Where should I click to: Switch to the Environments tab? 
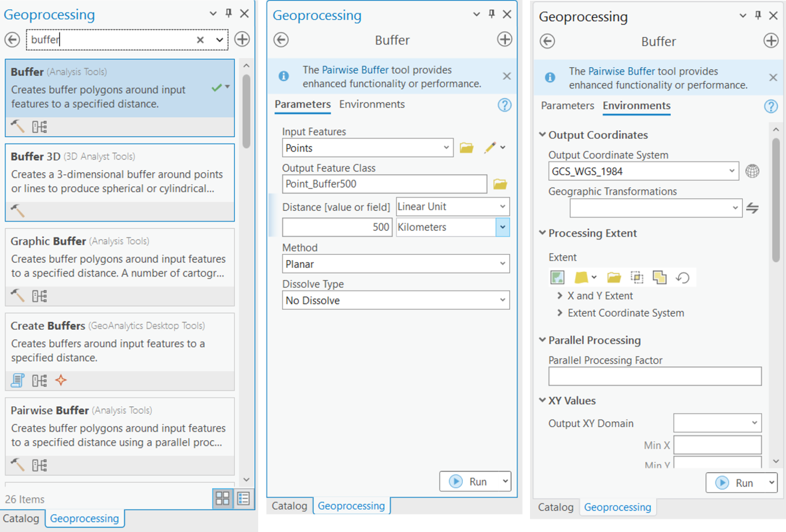tap(636, 106)
